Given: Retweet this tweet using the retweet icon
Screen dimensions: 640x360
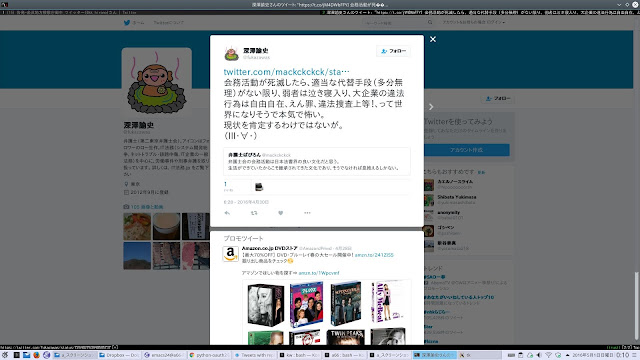Looking at the screenshot, I should (x=254, y=213).
